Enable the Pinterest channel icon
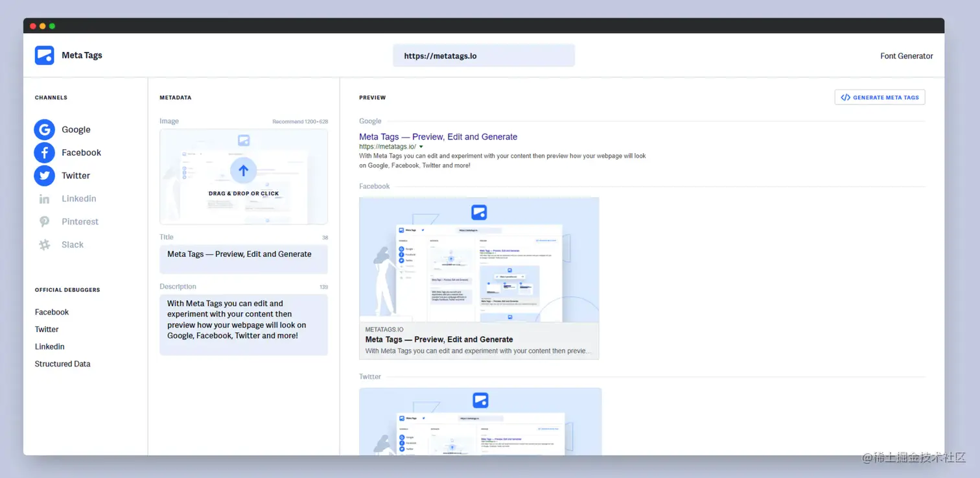 44,222
